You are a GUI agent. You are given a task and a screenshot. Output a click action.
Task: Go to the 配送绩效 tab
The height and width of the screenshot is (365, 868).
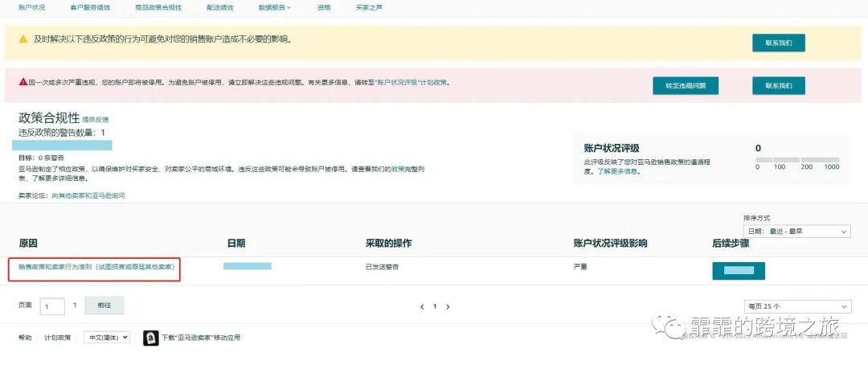pos(219,8)
